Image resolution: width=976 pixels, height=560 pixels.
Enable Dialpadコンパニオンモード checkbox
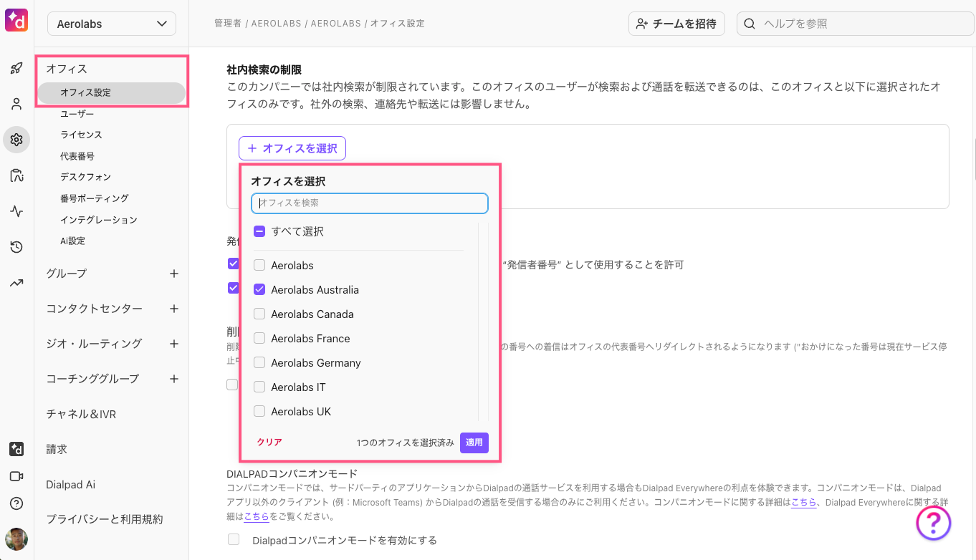pyautogui.click(x=233, y=539)
